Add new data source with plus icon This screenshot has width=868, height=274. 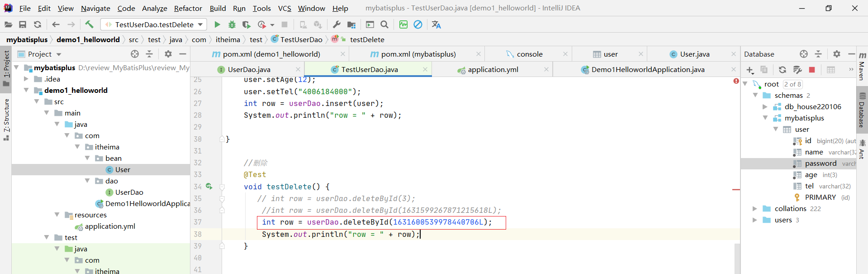750,70
